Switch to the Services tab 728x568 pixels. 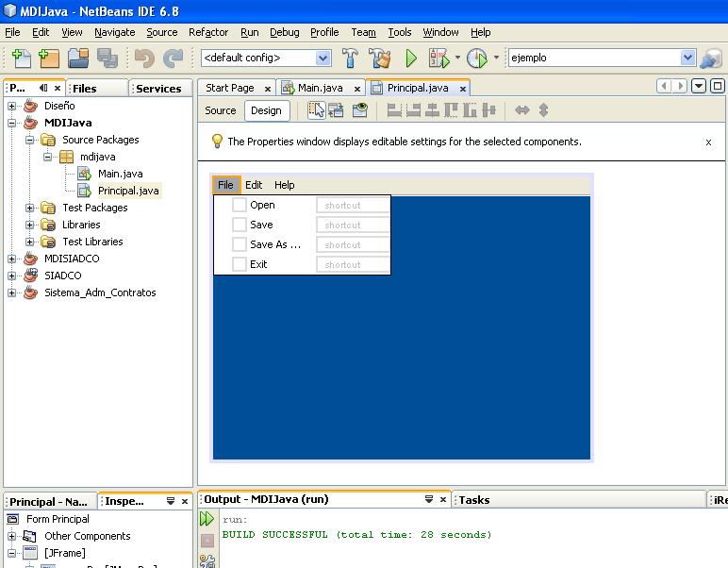click(x=158, y=89)
